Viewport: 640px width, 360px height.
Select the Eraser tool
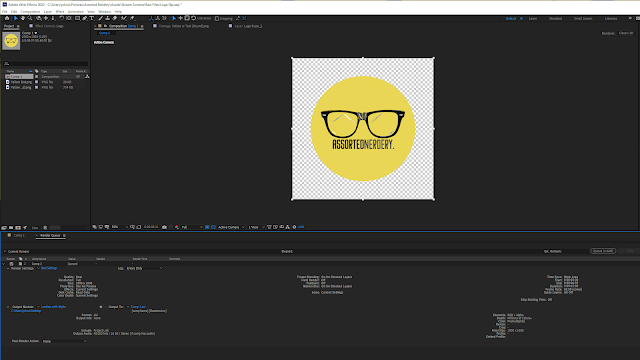coord(115,18)
